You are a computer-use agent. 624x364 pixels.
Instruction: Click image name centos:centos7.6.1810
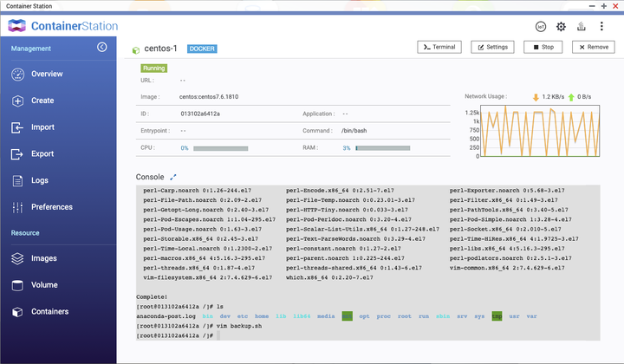[209, 97]
